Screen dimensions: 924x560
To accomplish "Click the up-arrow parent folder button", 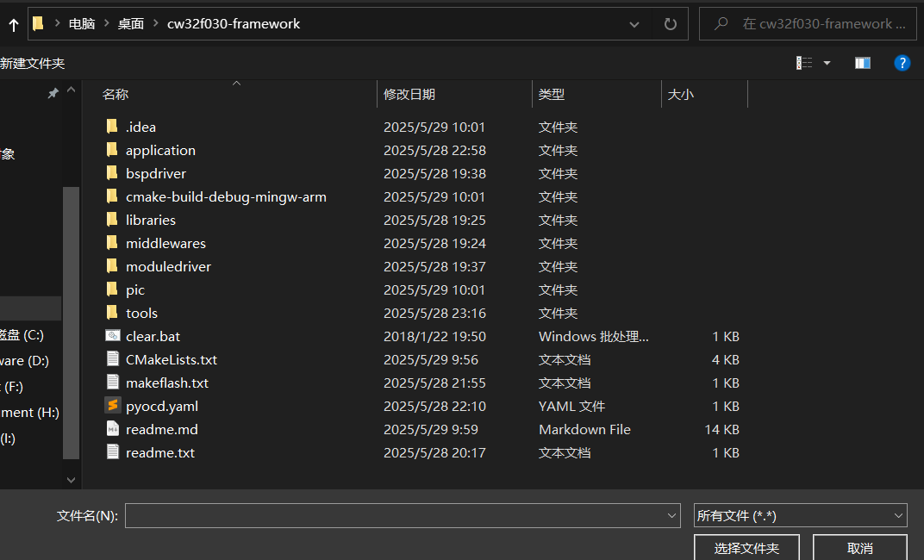I will (x=13, y=24).
